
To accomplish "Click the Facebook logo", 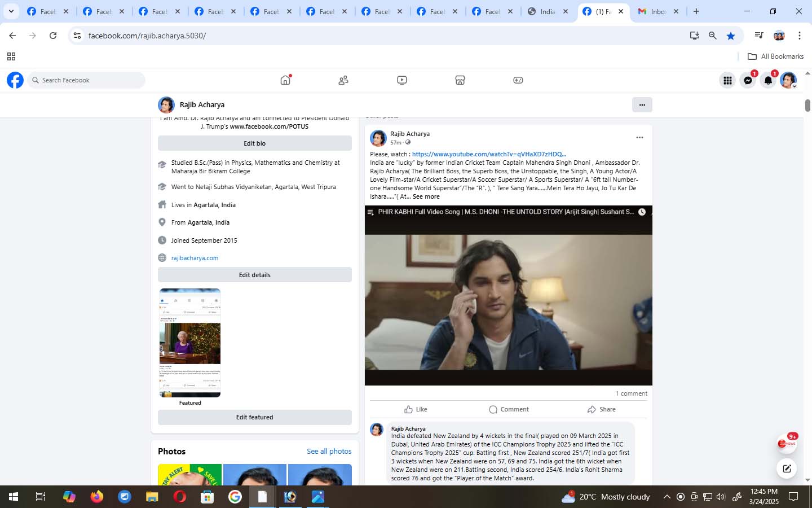I will 15,80.
